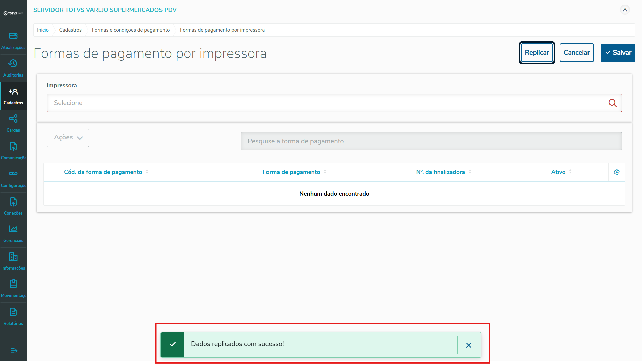Open the Cargas share icon
Viewport: 642px width, 364px height.
click(13, 119)
